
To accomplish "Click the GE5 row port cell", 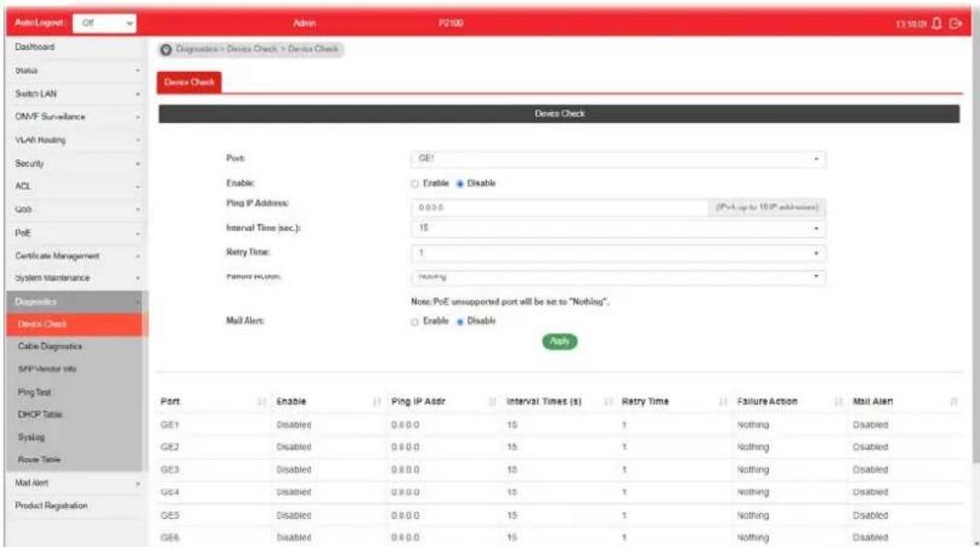I will click(169, 516).
